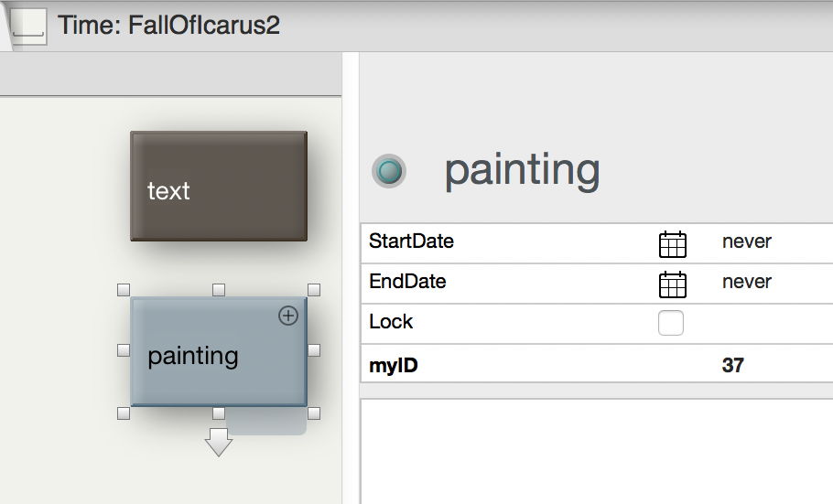Select the "text" note in the map
The width and height of the screenshot is (833, 504).
click(x=218, y=187)
